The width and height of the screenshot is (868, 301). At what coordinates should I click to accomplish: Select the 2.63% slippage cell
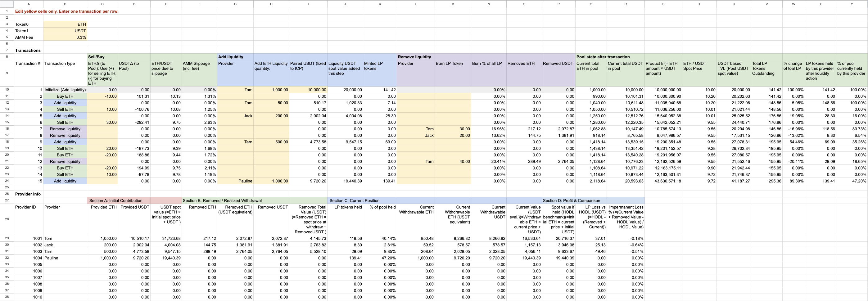point(199,122)
